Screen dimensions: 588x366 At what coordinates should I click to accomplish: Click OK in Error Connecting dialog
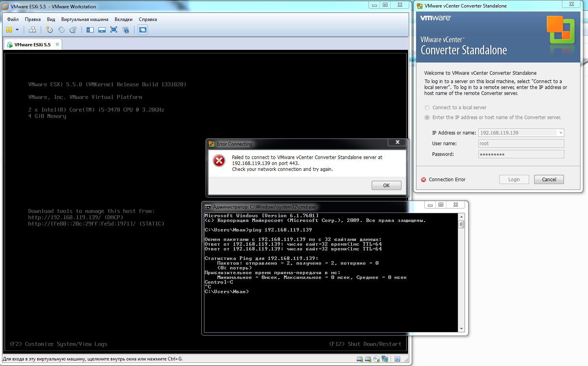pos(386,185)
